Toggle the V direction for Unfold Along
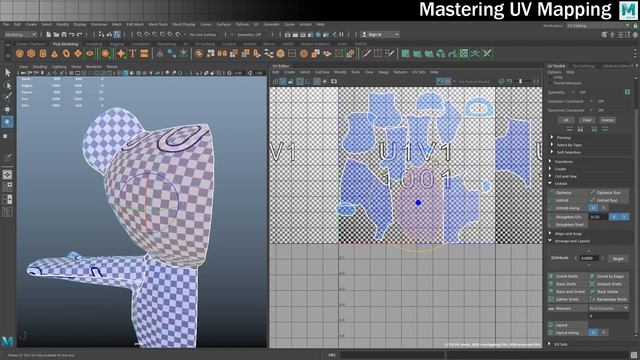 (603, 208)
